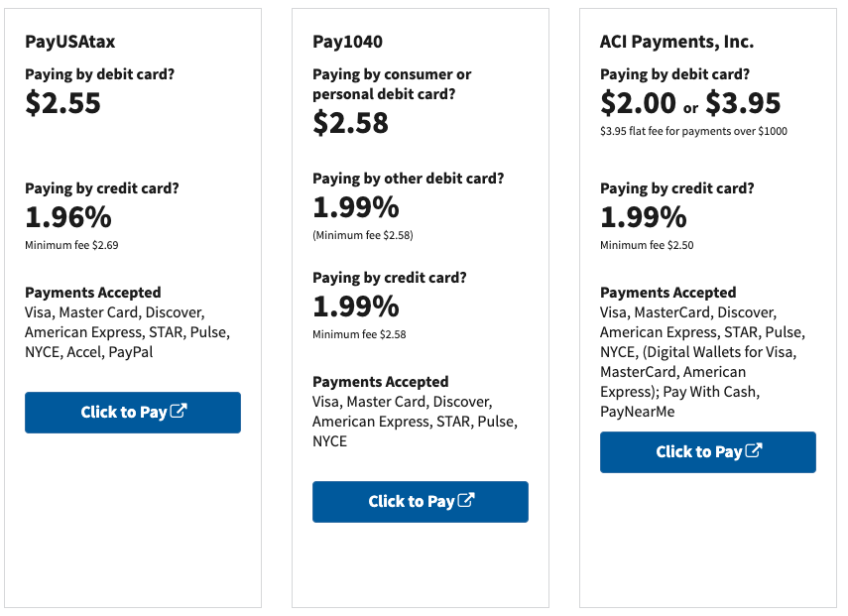The height and width of the screenshot is (616, 848).
Task: Click the $3.95 flat fee note
Action: 694,131
